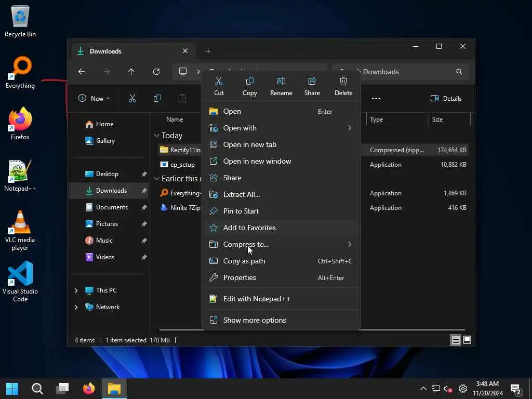
Task: Expand Open with submenu
Action: (281, 128)
